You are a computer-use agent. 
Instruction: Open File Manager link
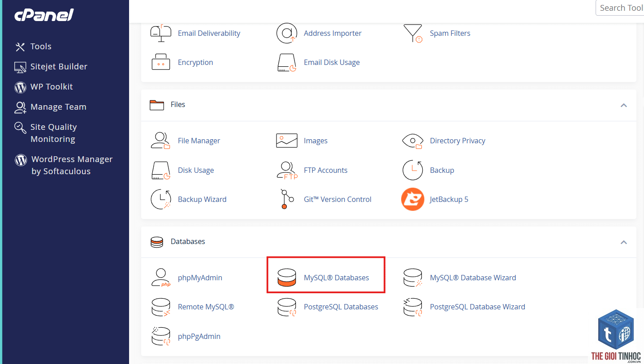pyautogui.click(x=199, y=141)
